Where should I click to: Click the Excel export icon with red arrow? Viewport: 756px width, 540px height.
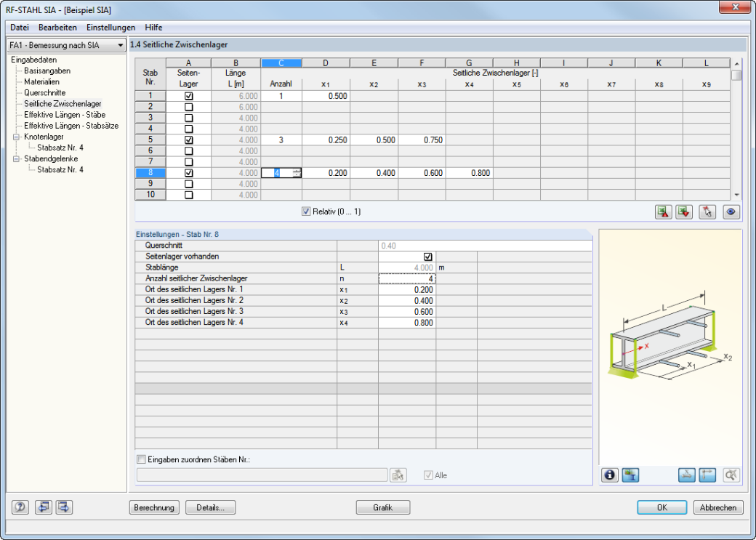pos(664,212)
